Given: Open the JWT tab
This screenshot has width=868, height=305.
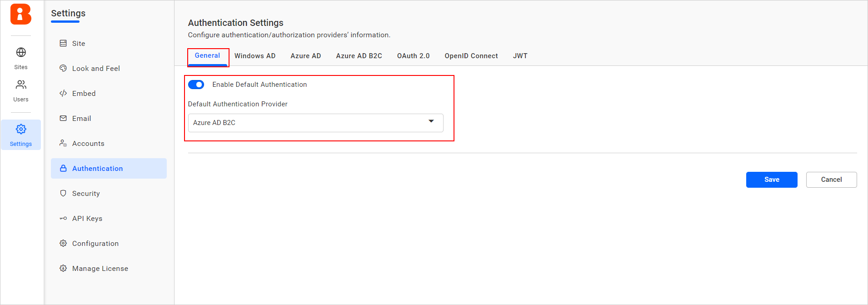Looking at the screenshot, I should coord(520,56).
